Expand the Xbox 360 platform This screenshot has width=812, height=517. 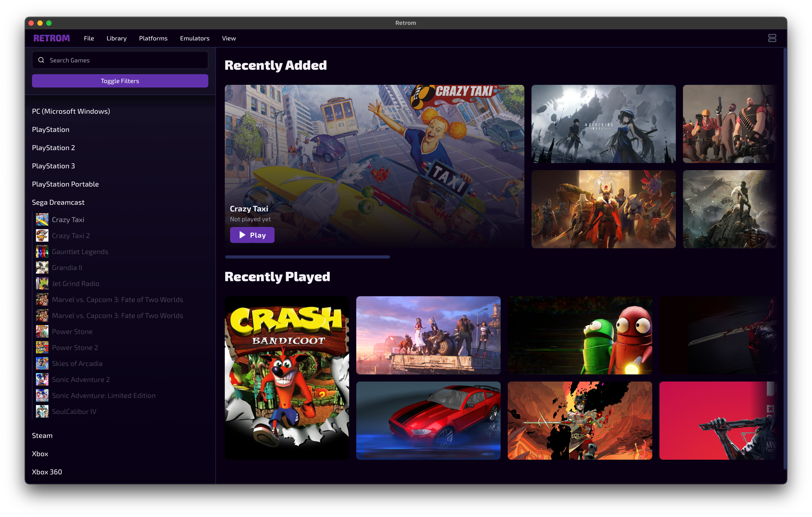(x=47, y=472)
